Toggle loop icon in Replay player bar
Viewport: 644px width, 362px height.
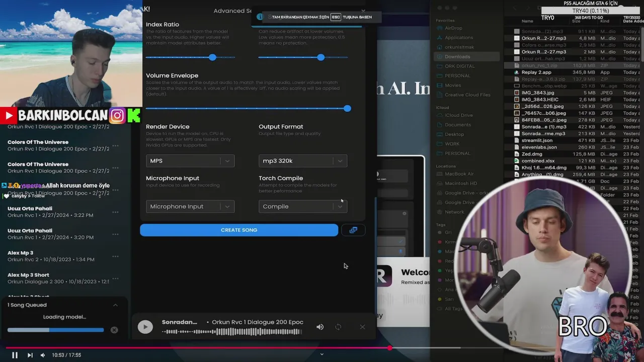point(338,327)
